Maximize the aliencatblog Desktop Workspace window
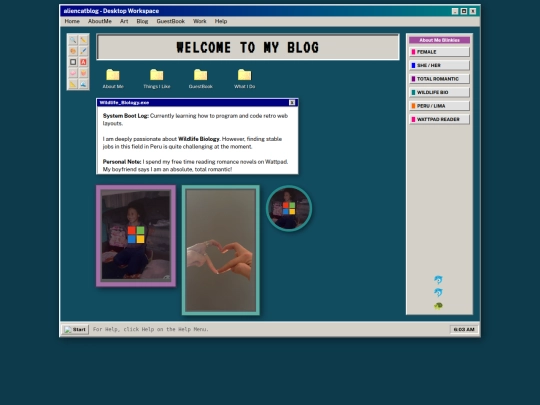The height and width of the screenshot is (405, 540). [464, 11]
